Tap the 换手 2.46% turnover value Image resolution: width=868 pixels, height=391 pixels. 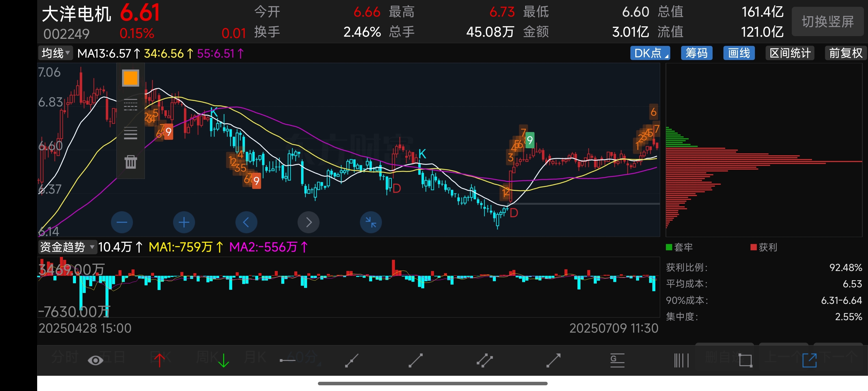pyautogui.click(x=362, y=32)
